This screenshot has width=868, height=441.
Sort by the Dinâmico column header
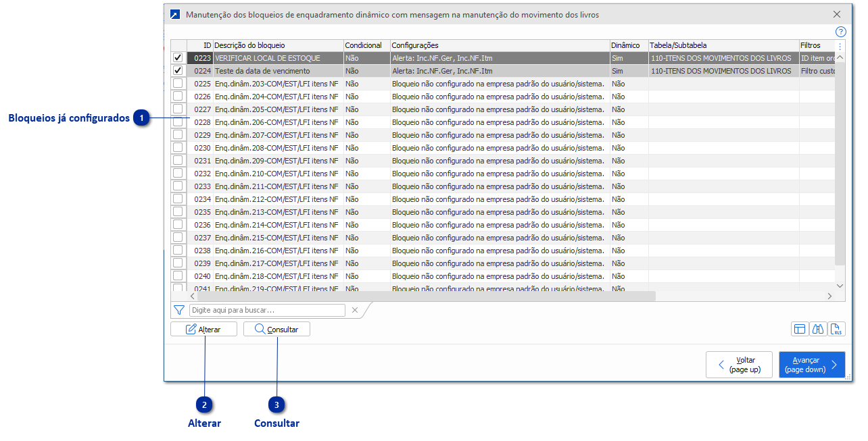click(629, 45)
